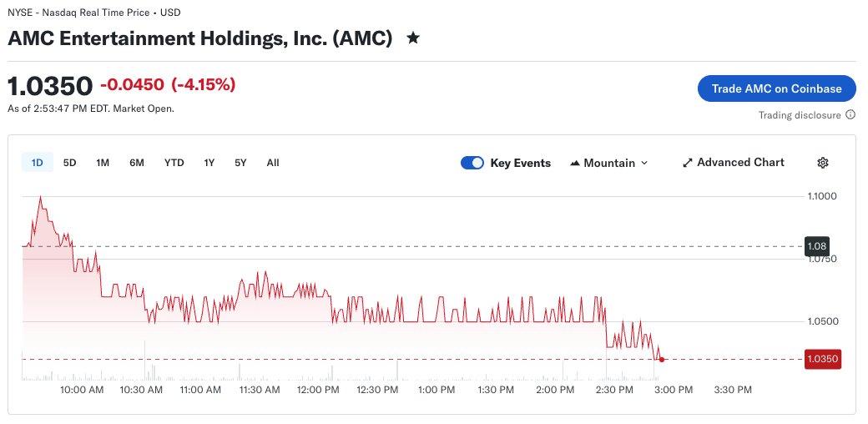Screen dimensions: 868x424
Task: Click the (-4.15%) percent change value
Action: click(x=203, y=84)
